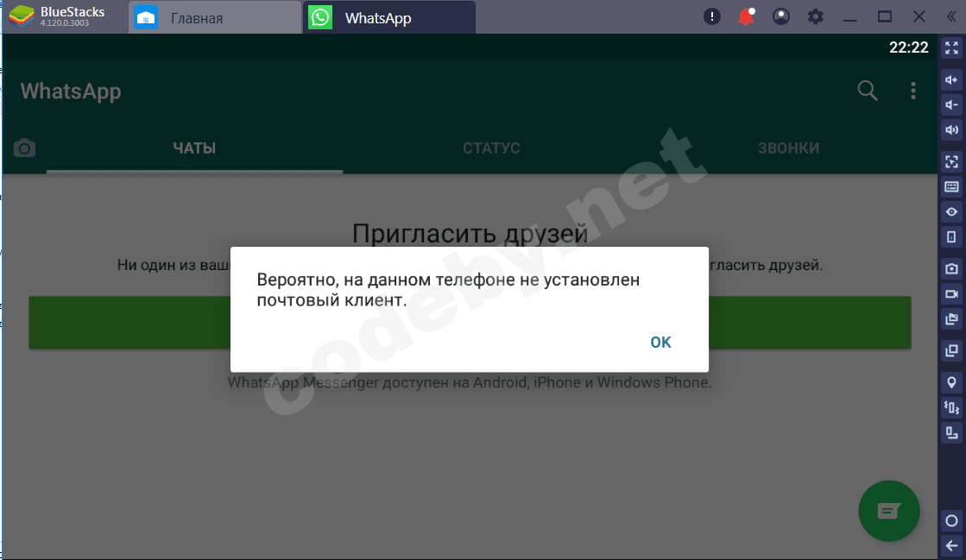
Task: Toggle on-screen controls eye icon
Action: pyautogui.click(x=952, y=212)
